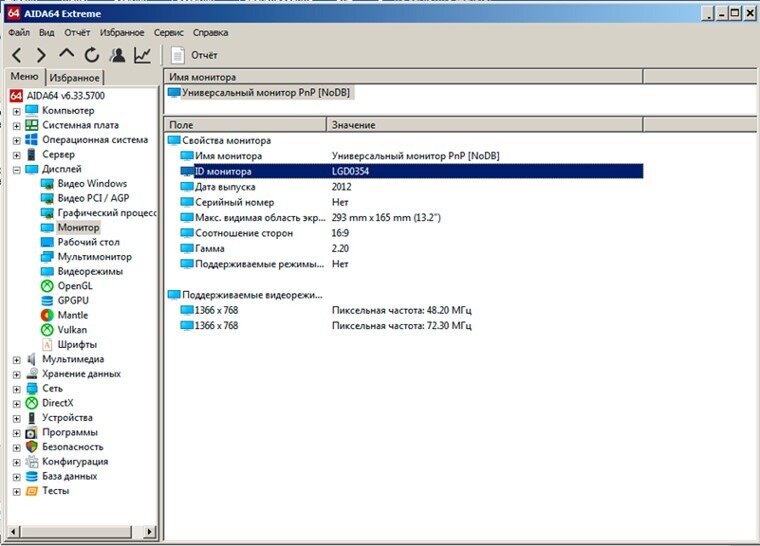Click the Тесты benchmark icon
The image size is (760, 546).
pyautogui.click(x=32, y=491)
